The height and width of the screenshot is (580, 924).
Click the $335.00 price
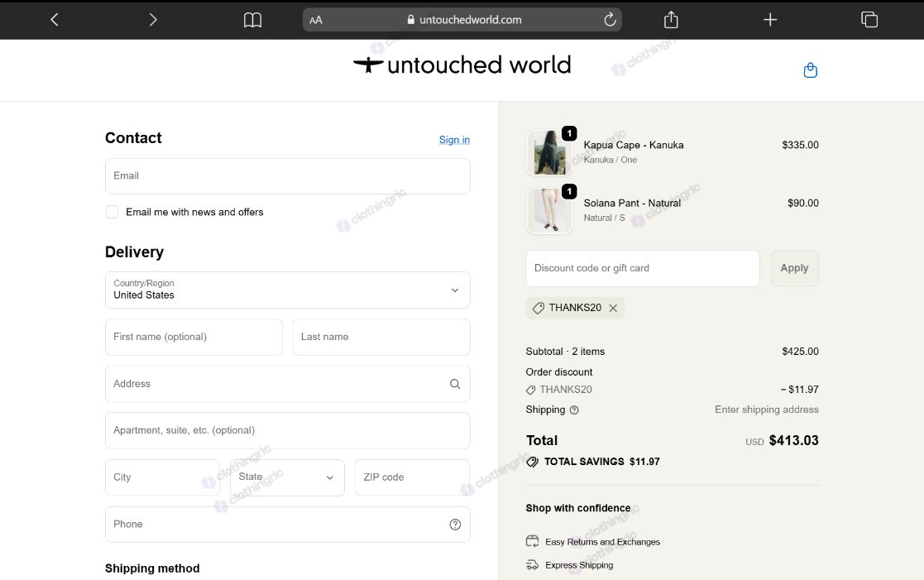[800, 145]
